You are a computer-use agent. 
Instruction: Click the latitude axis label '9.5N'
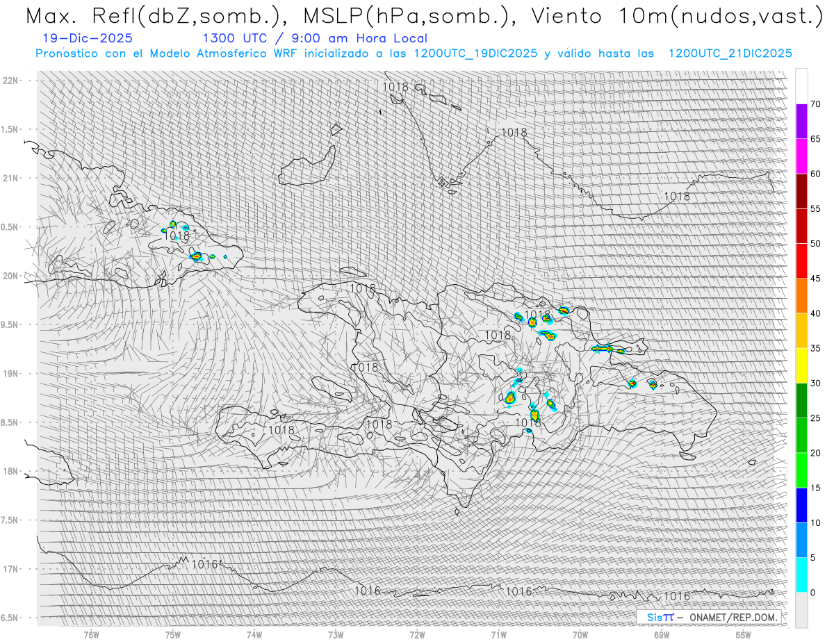coord(10,324)
